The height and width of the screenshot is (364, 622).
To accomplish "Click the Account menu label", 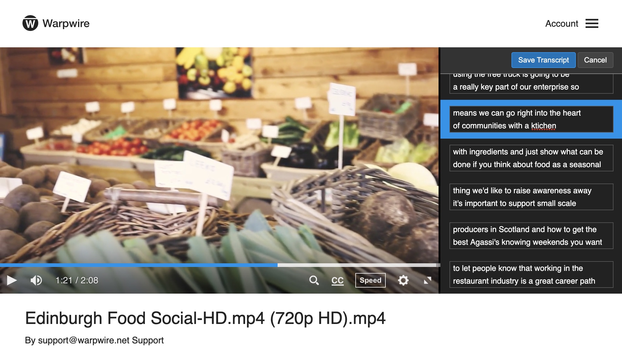I will 561,24.
